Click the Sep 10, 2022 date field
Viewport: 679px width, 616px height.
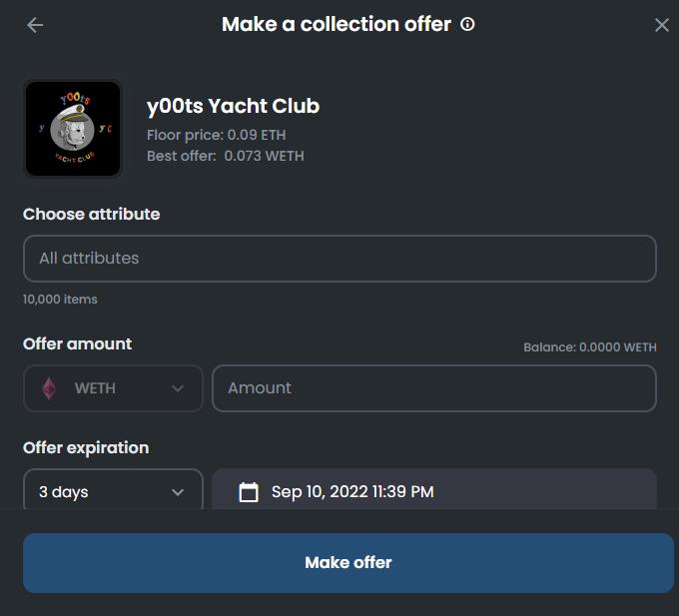[352, 491]
